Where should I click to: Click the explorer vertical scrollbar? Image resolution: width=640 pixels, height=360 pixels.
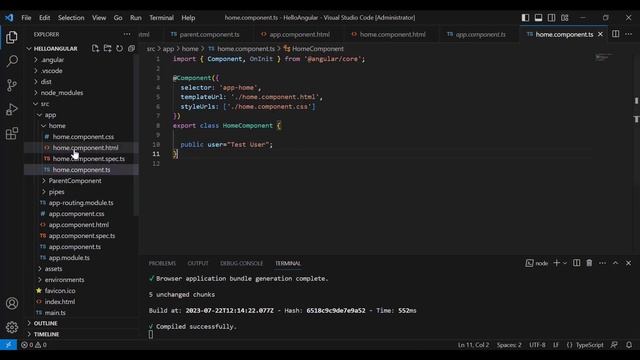[x=136, y=135]
